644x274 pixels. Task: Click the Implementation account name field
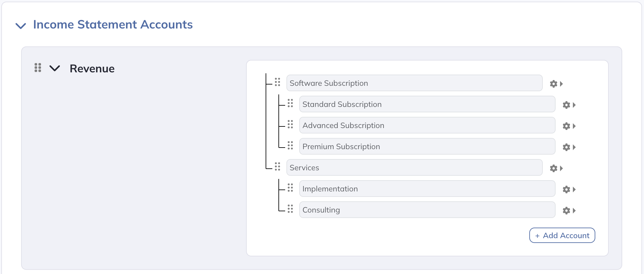[x=427, y=189]
